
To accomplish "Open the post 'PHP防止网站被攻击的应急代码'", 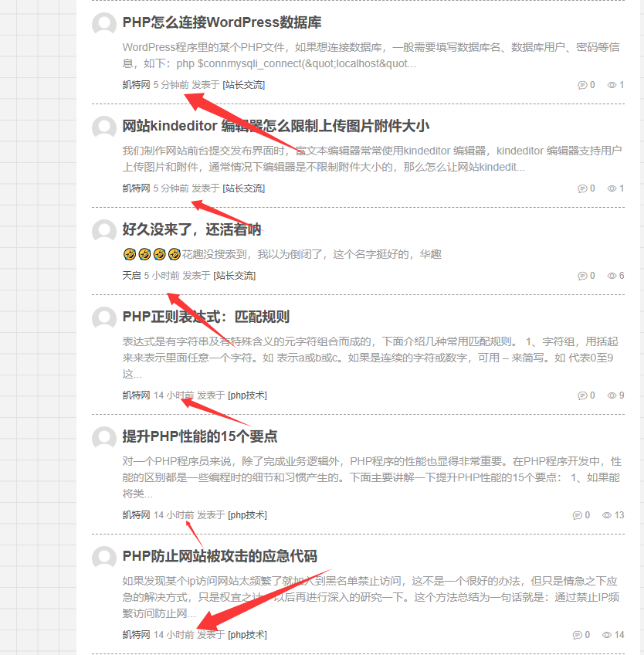I will [219, 557].
